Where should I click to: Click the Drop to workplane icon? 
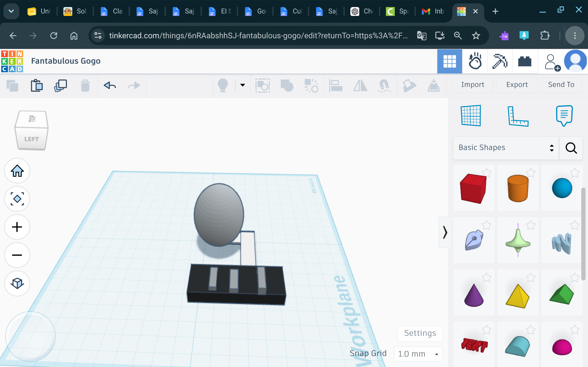tap(434, 85)
